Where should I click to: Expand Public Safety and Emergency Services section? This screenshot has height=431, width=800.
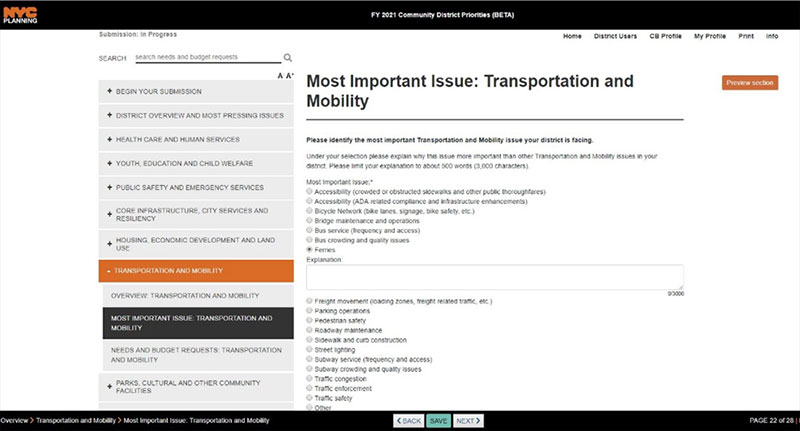pyautogui.click(x=196, y=187)
